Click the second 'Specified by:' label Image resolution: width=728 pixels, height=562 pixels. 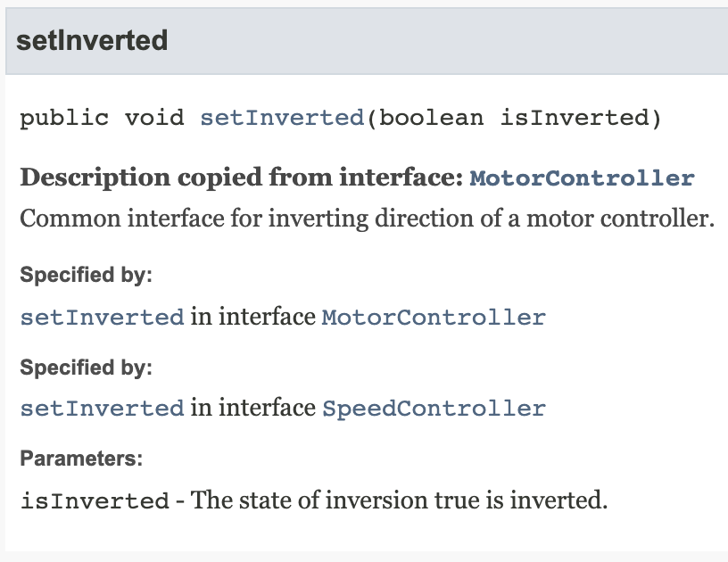(x=86, y=368)
